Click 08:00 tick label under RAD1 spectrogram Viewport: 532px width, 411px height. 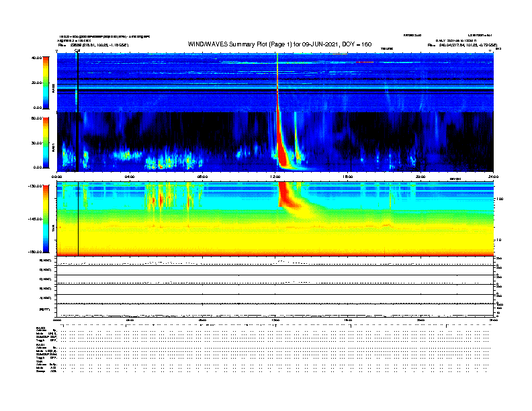(x=202, y=177)
